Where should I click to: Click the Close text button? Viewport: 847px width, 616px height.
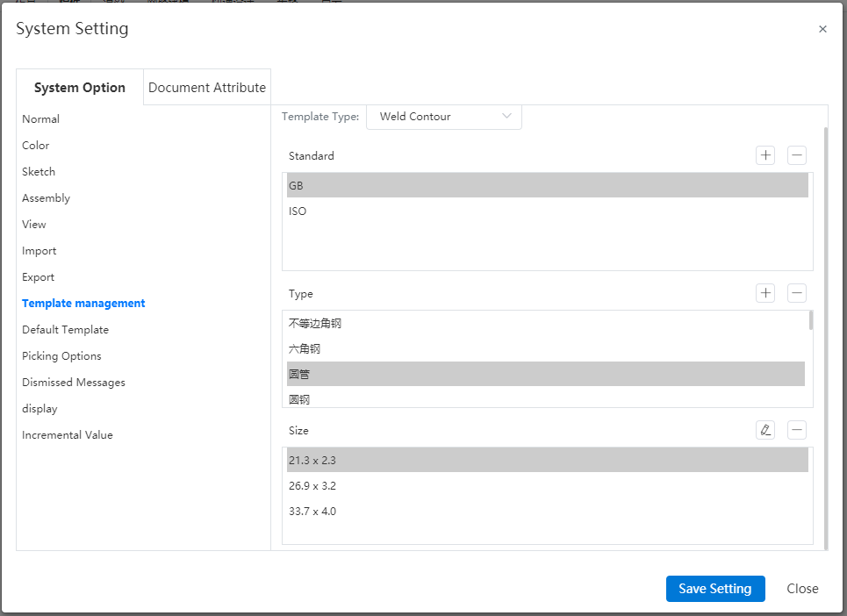coord(802,589)
